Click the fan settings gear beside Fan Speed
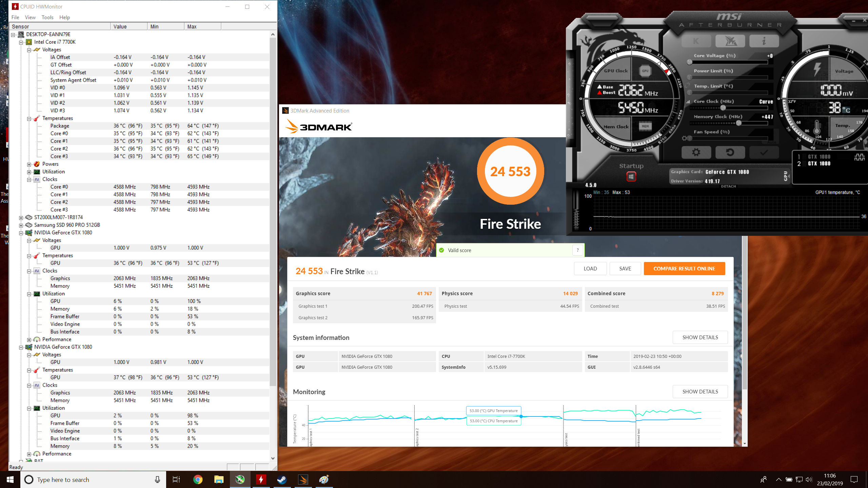This screenshot has width=868, height=488. point(685,138)
